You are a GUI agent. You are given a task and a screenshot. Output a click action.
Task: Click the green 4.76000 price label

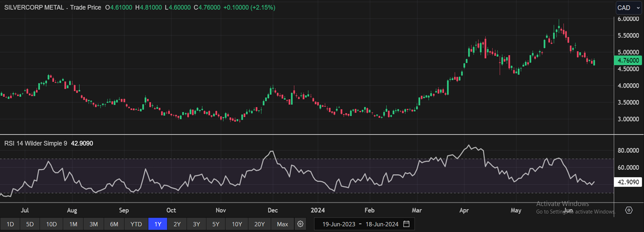point(628,60)
